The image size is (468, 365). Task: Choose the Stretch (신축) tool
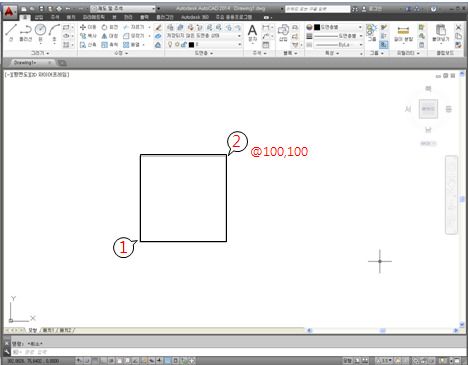pyautogui.click(x=88, y=44)
